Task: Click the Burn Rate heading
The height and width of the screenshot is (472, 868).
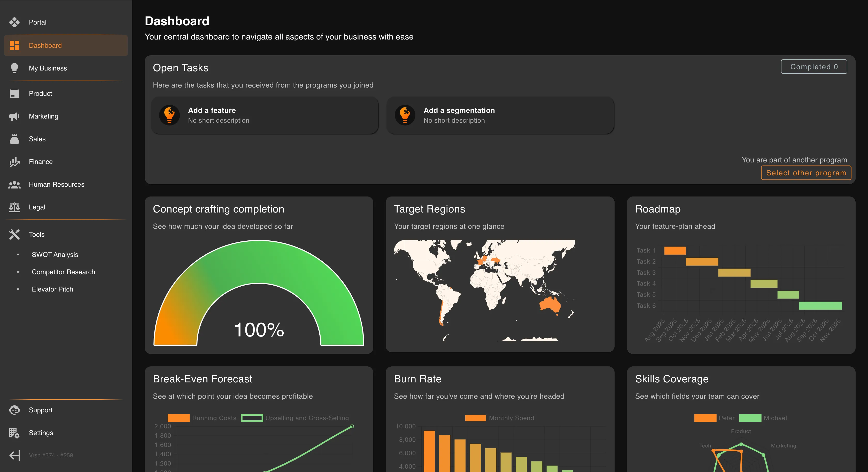Action: [x=417, y=379]
